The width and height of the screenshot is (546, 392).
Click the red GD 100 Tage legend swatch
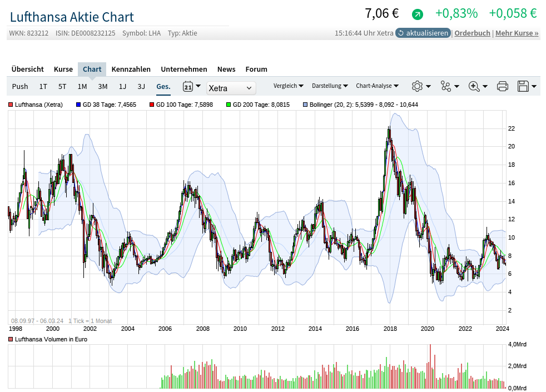(152, 105)
